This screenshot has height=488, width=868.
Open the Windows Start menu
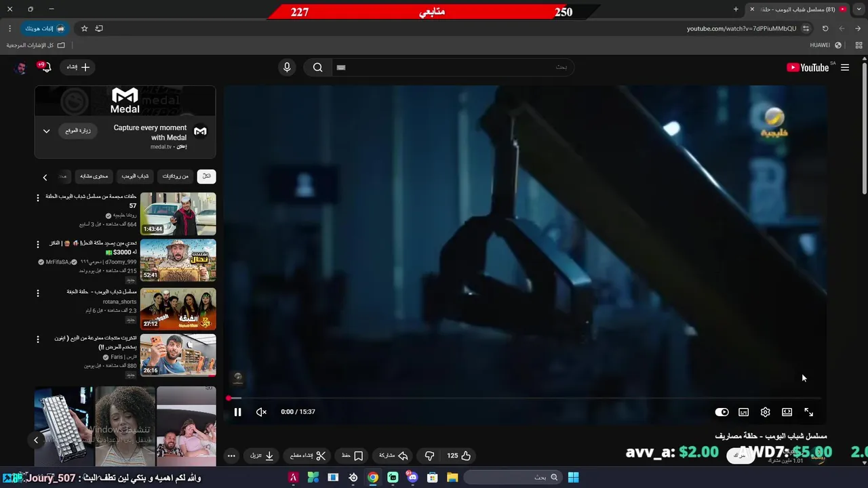coord(573,477)
